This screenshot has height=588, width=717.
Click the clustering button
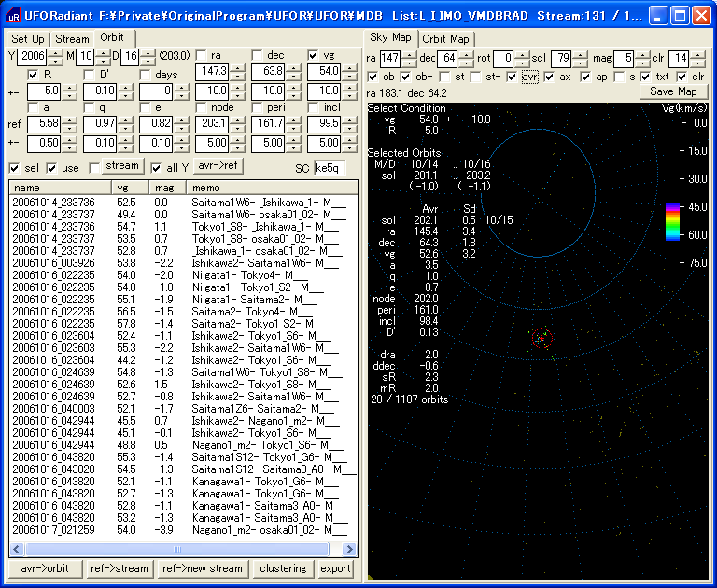282,568
